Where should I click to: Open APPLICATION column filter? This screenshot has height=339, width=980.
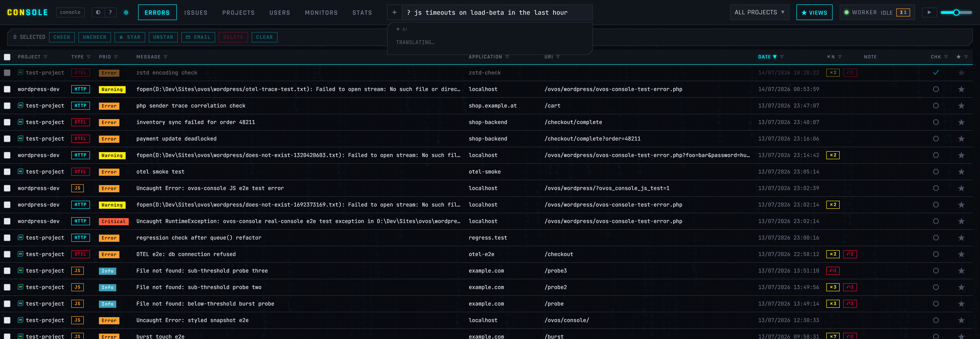coord(507,57)
